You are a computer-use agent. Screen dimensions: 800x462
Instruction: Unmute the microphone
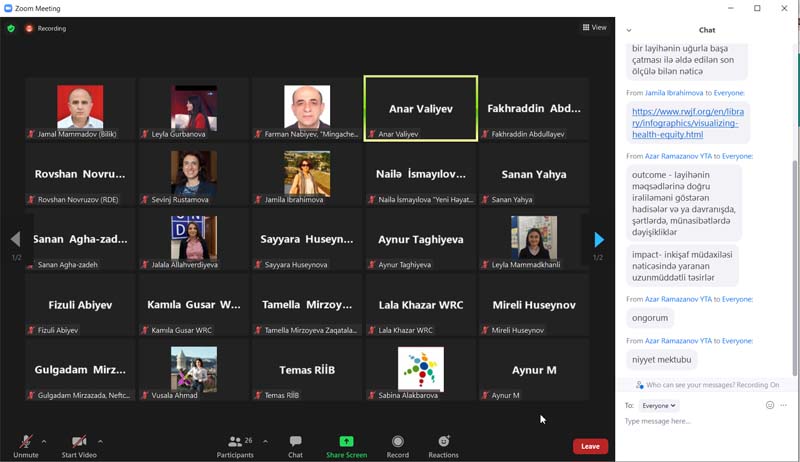click(26, 445)
